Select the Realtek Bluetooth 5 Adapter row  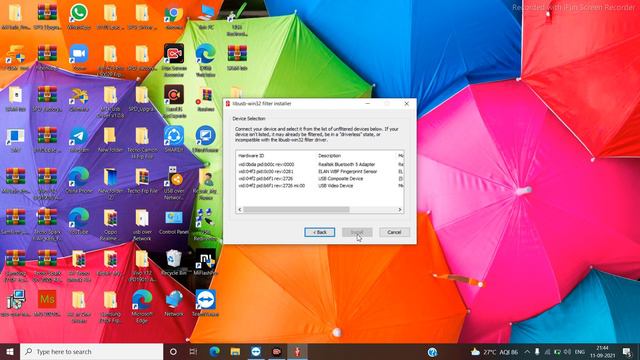[x=320, y=164]
